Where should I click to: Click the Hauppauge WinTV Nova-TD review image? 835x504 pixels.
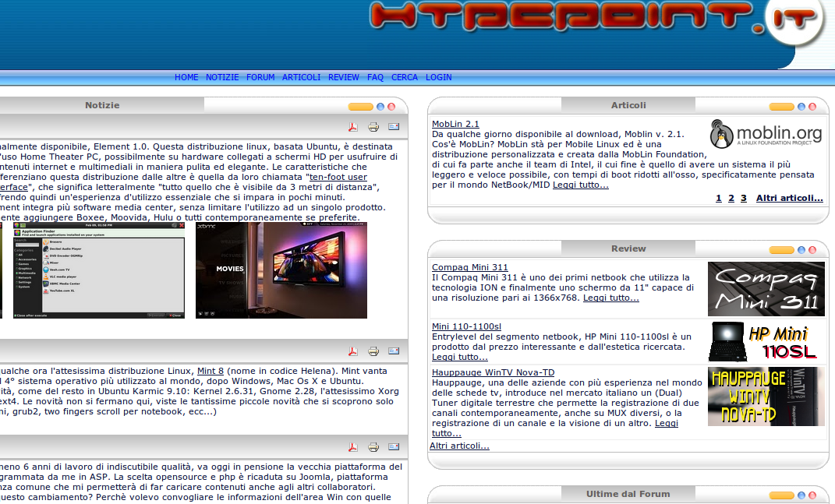pos(766,396)
